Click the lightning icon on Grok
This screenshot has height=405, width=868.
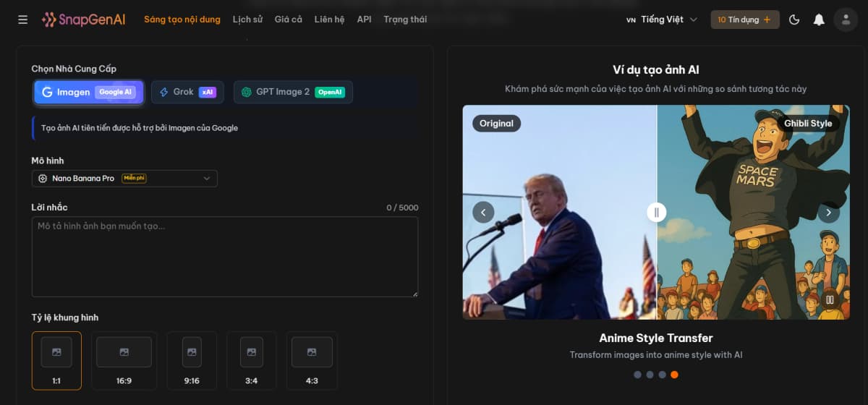point(164,92)
